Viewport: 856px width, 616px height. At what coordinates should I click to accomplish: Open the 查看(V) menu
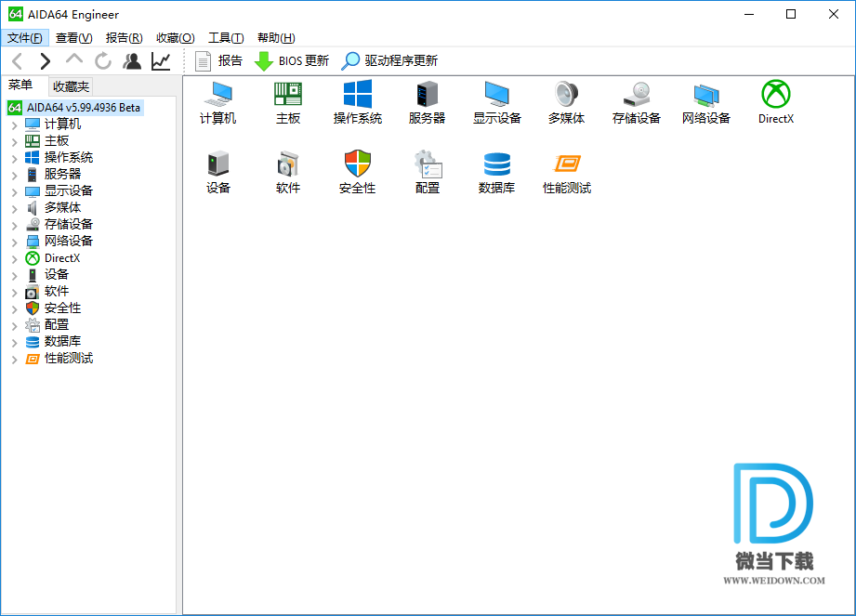(74, 38)
